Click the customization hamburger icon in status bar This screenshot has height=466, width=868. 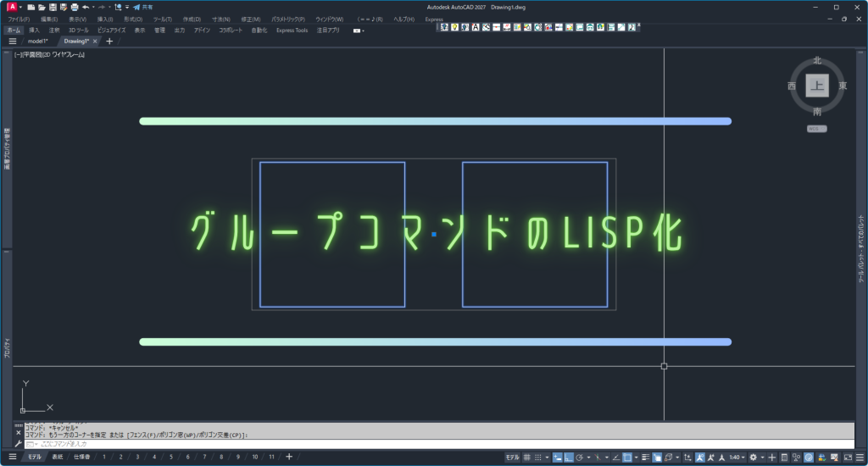click(x=858, y=457)
